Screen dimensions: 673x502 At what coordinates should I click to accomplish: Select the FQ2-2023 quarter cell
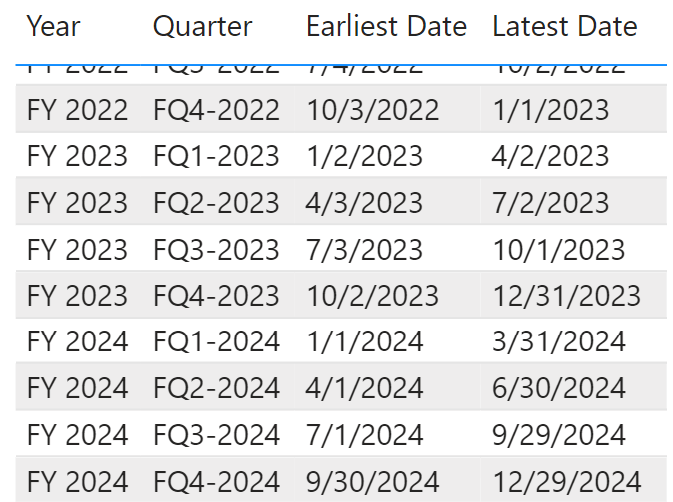coord(216,203)
